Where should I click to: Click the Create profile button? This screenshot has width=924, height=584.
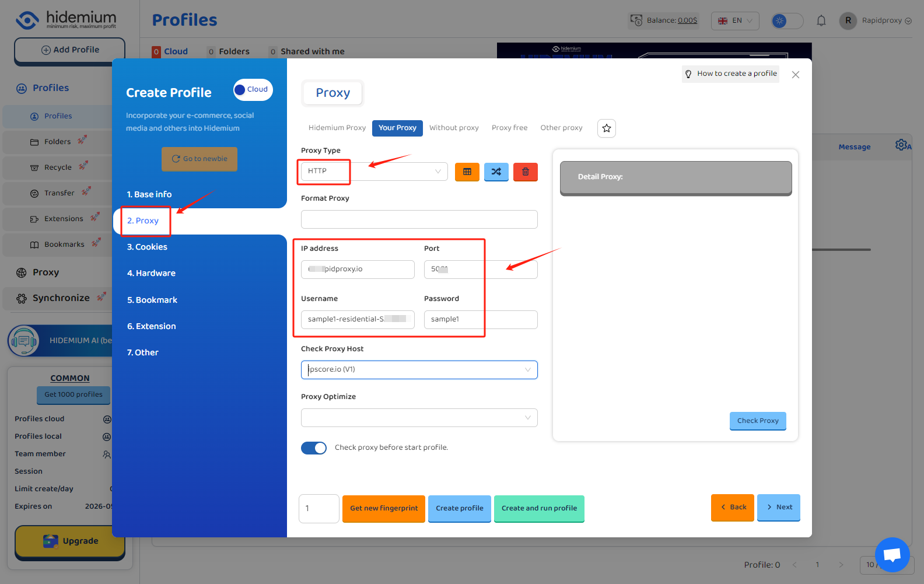coord(460,509)
